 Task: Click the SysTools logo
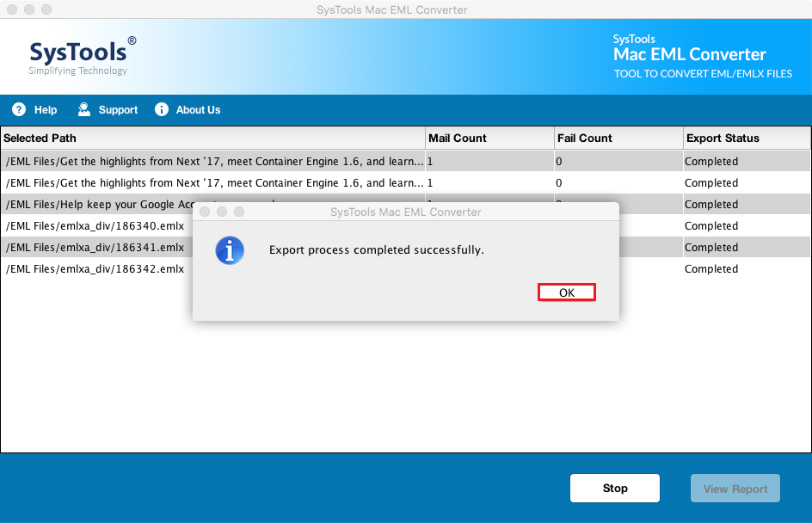pos(83,55)
